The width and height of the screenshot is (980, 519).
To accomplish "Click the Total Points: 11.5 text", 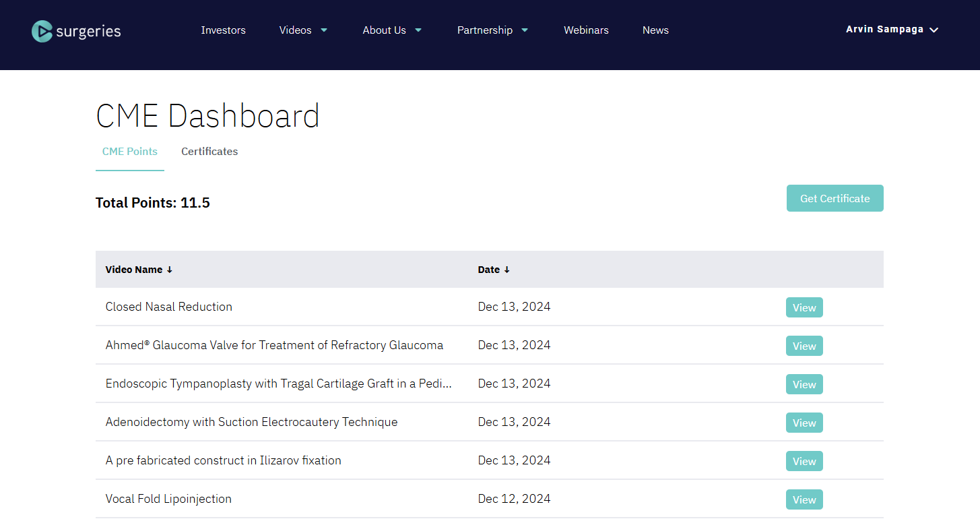I will point(153,203).
